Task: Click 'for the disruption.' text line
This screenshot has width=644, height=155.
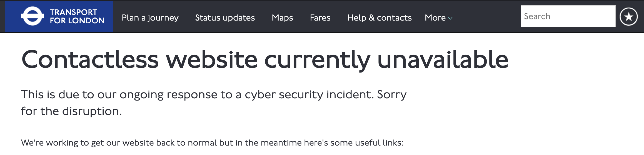Action: 71,111
